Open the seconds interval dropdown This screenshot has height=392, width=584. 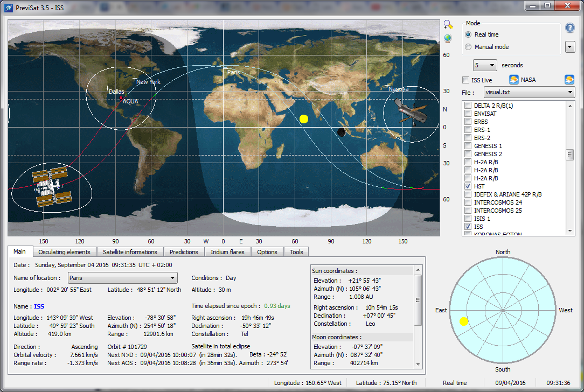pos(485,65)
